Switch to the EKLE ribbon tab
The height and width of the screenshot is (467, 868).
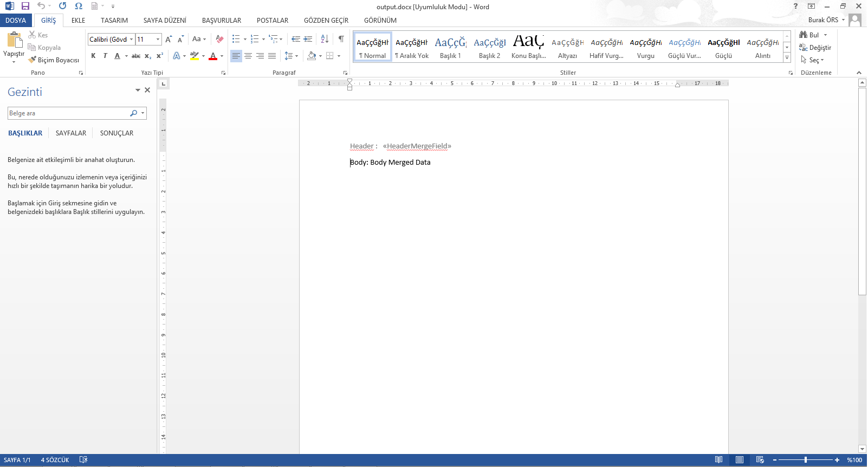pos(78,20)
